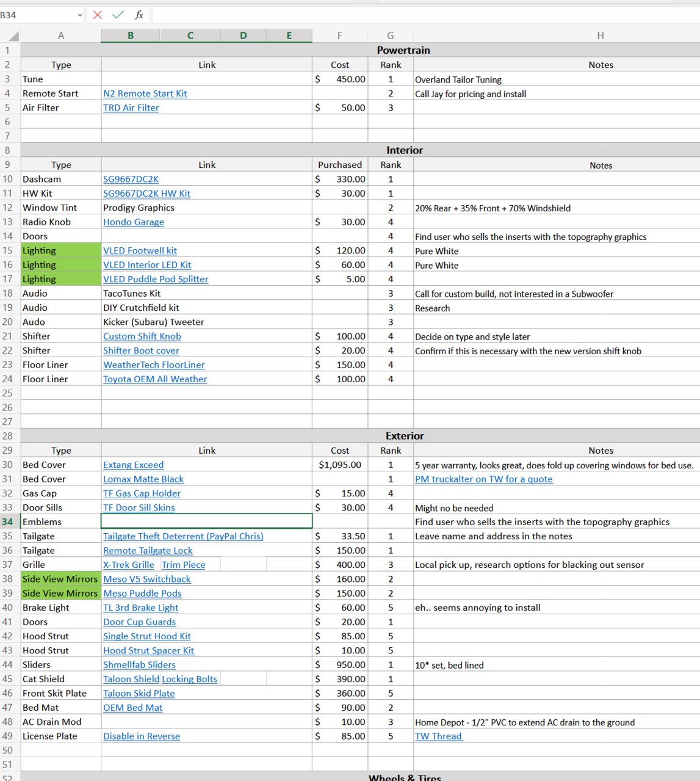Image resolution: width=700 pixels, height=781 pixels.
Task: Select the Powertrain section header cell
Action: (x=360, y=50)
